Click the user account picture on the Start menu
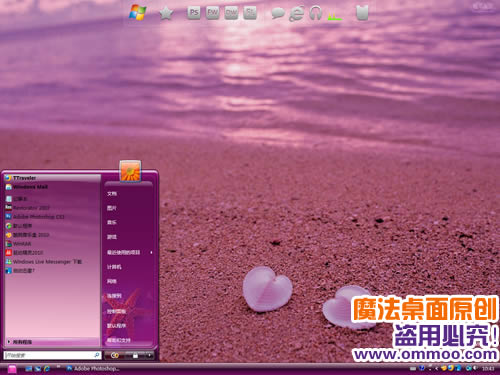 (130, 171)
